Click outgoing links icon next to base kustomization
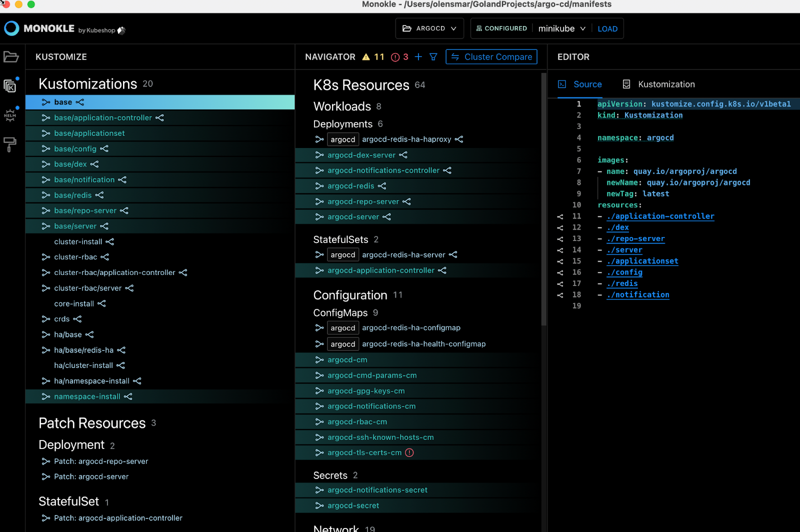The image size is (800, 532). coord(80,102)
